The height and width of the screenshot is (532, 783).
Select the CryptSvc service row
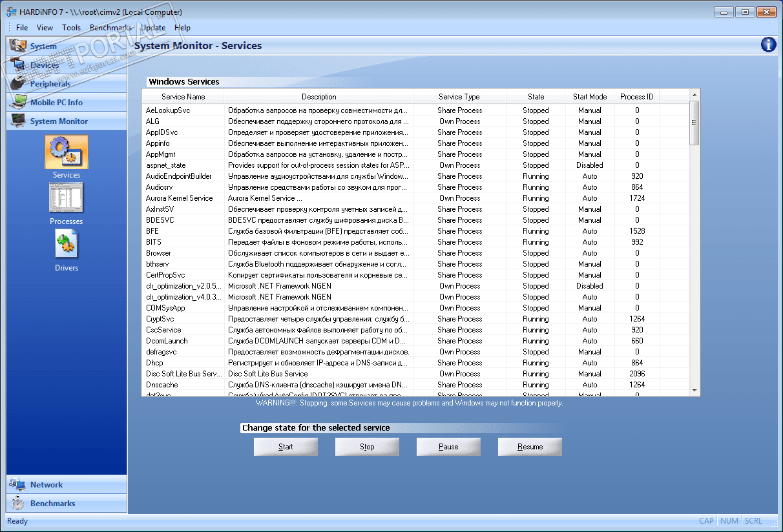[415, 319]
